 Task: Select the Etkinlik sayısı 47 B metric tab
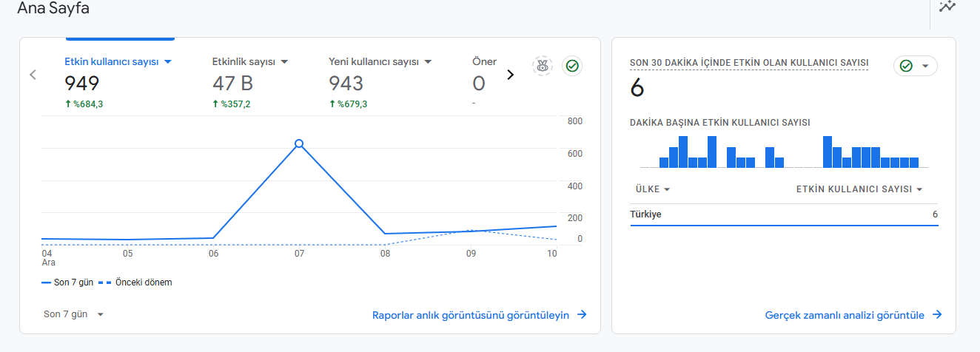click(x=250, y=82)
